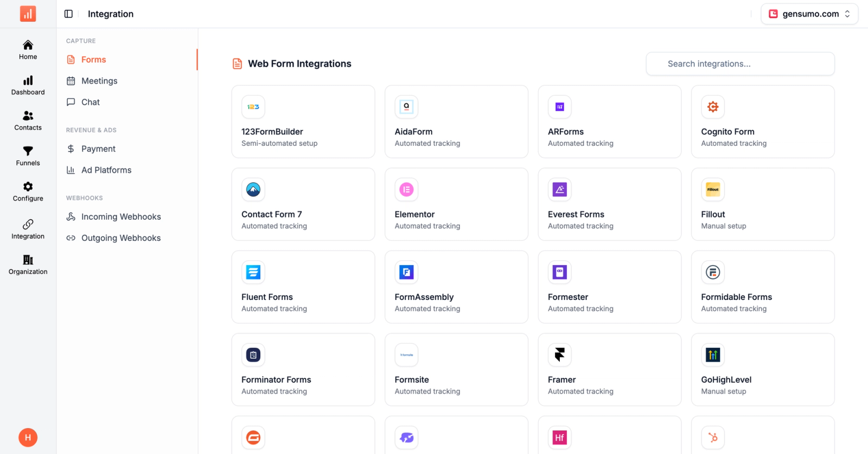Select Chat in the Capture menu
The height and width of the screenshot is (454, 868).
tap(127, 102)
